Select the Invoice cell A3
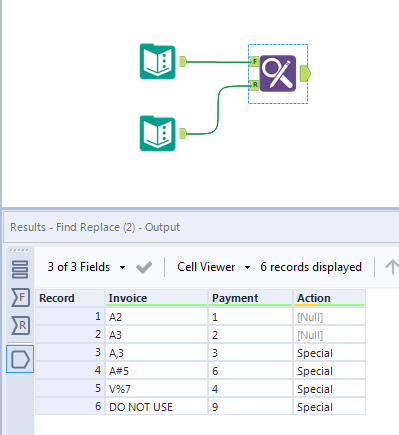This screenshot has width=399, height=435. coord(156,335)
